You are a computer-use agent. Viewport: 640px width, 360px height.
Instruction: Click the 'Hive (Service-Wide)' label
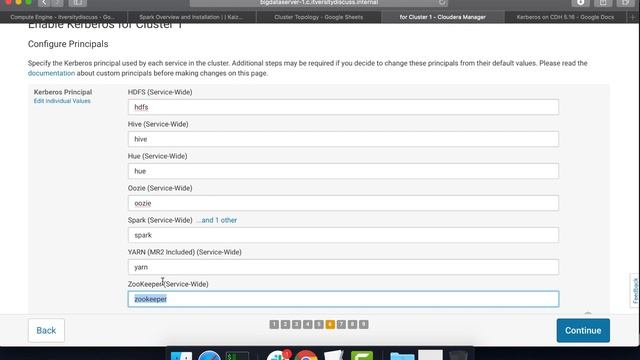coord(158,124)
